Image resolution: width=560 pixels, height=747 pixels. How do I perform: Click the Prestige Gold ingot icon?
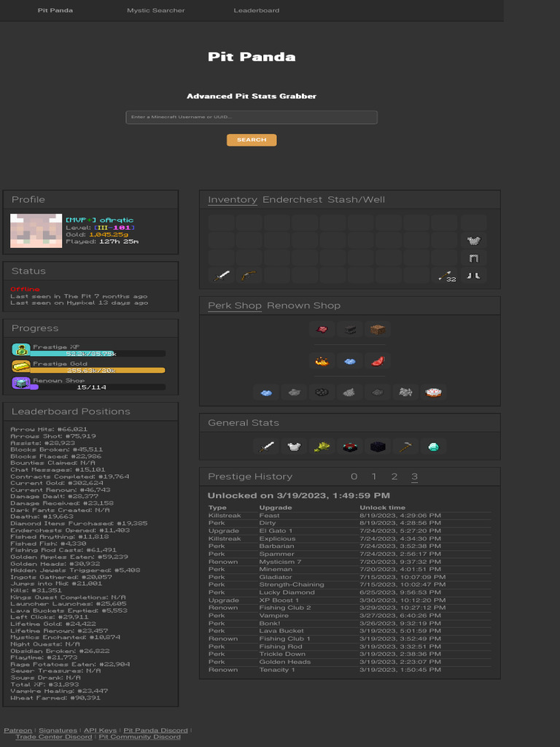(21, 366)
